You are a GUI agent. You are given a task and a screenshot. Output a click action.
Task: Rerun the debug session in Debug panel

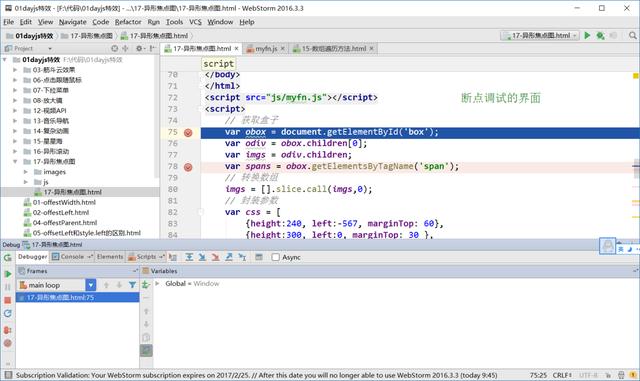(7, 258)
